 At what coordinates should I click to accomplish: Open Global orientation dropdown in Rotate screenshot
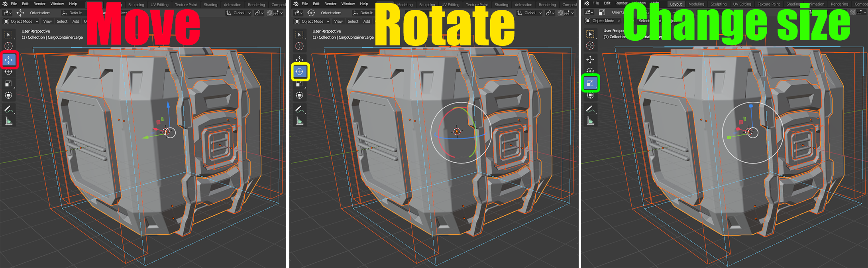pos(530,13)
